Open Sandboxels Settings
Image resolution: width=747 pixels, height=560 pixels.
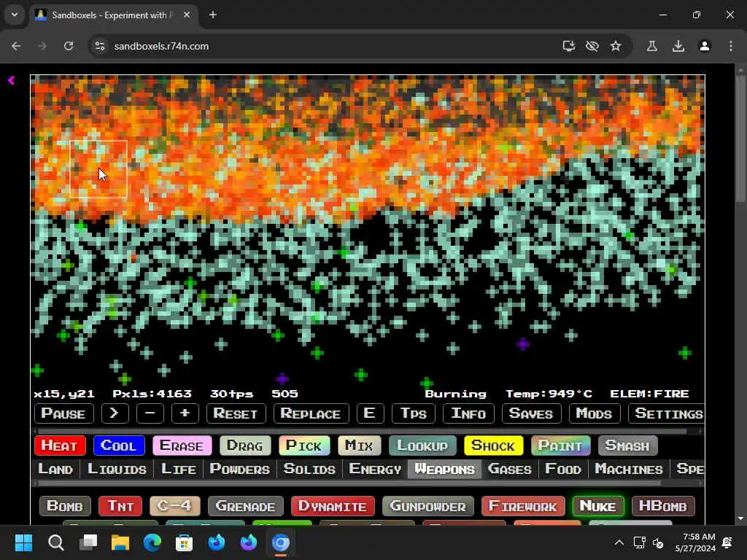(667, 413)
